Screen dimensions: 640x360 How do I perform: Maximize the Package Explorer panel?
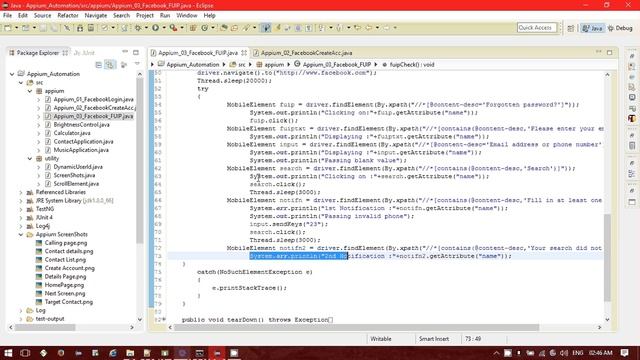coord(136,52)
